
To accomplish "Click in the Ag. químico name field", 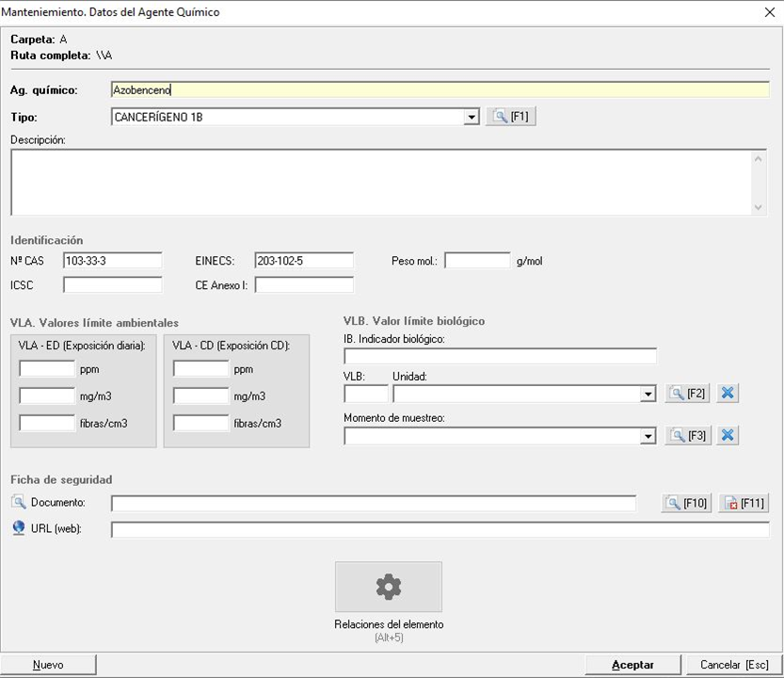I will pyautogui.click(x=439, y=90).
